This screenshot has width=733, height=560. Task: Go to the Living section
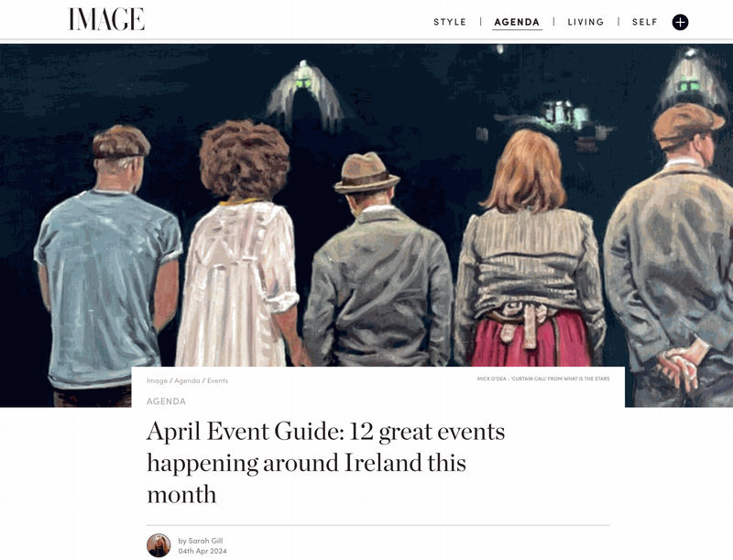585,22
